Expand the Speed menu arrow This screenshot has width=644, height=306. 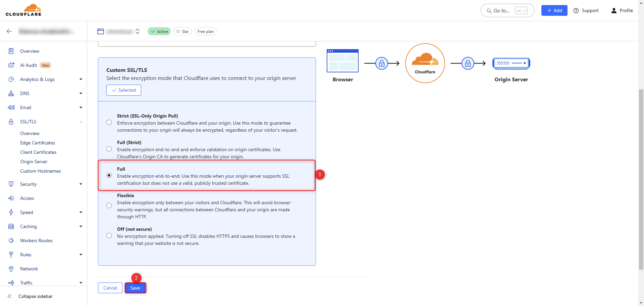[x=81, y=212]
